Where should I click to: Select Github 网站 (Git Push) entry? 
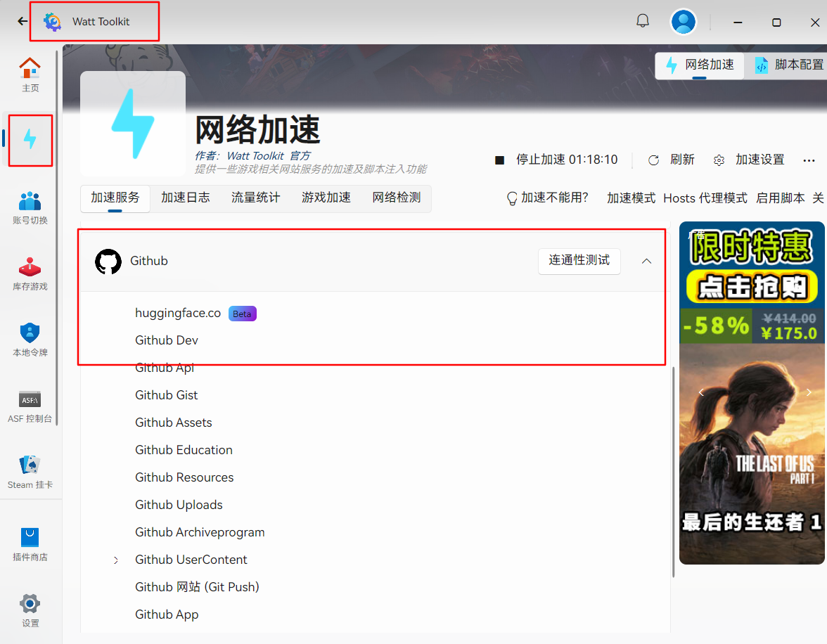coord(197,588)
